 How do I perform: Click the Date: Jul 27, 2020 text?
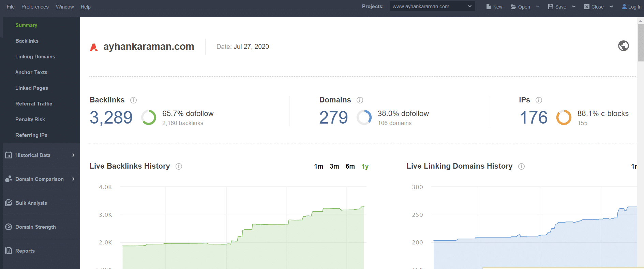click(243, 47)
